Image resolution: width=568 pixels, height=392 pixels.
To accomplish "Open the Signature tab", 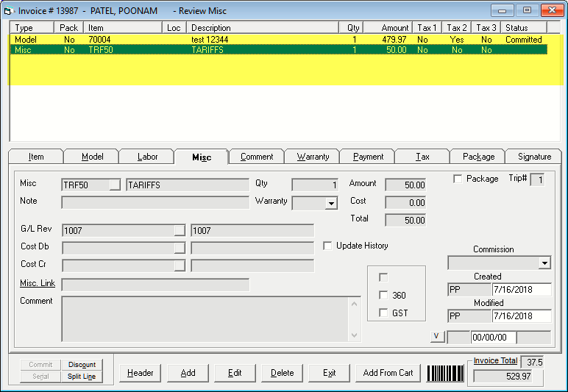I will pyautogui.click(x=534, y=157).
